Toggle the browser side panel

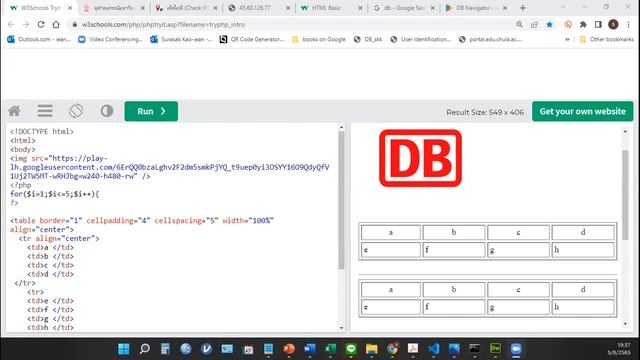pos(598,24)
